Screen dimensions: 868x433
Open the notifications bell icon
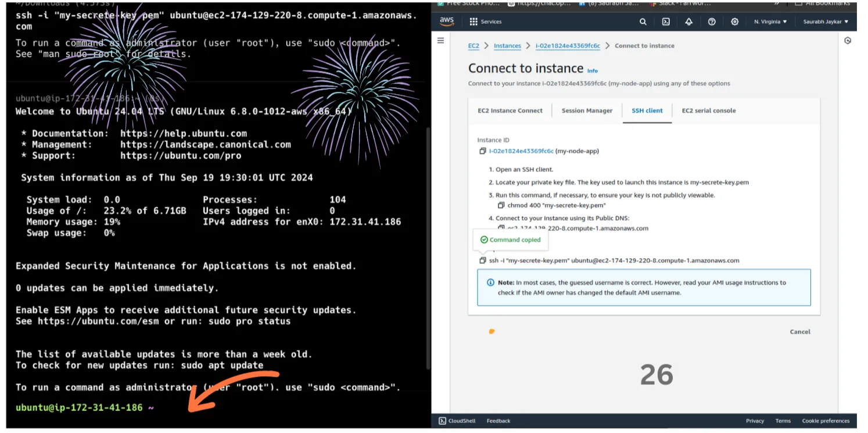click(x=688, y=22)
